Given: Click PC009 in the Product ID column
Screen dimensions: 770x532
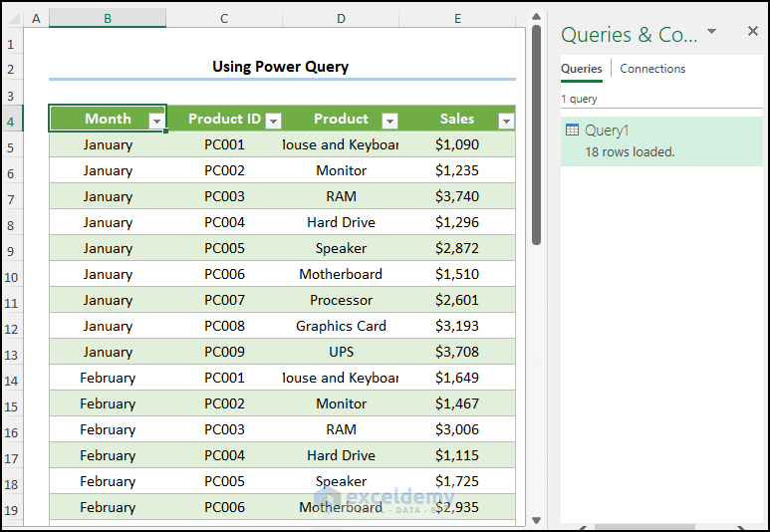Looking at the screenshot, I should [x=224, y=352].
